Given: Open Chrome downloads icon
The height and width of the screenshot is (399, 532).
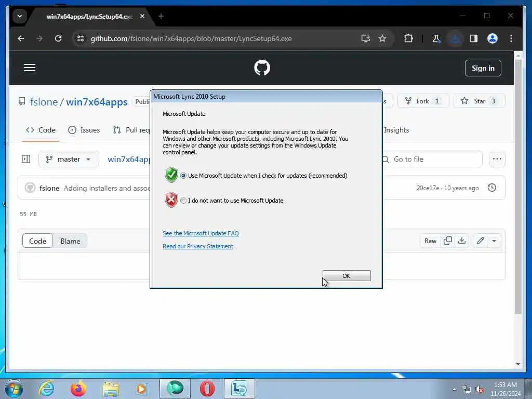Looking at the screenshot, I should 455,38.
